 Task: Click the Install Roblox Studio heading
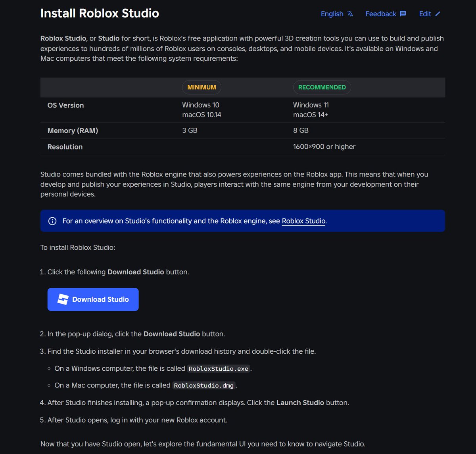coord(100,13)
